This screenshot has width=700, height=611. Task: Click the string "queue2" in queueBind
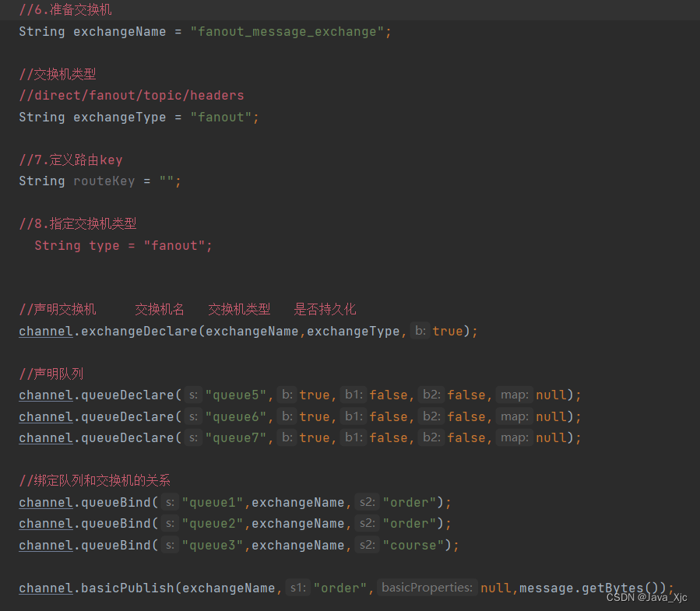pyautogui.click(x=213, y=524)
